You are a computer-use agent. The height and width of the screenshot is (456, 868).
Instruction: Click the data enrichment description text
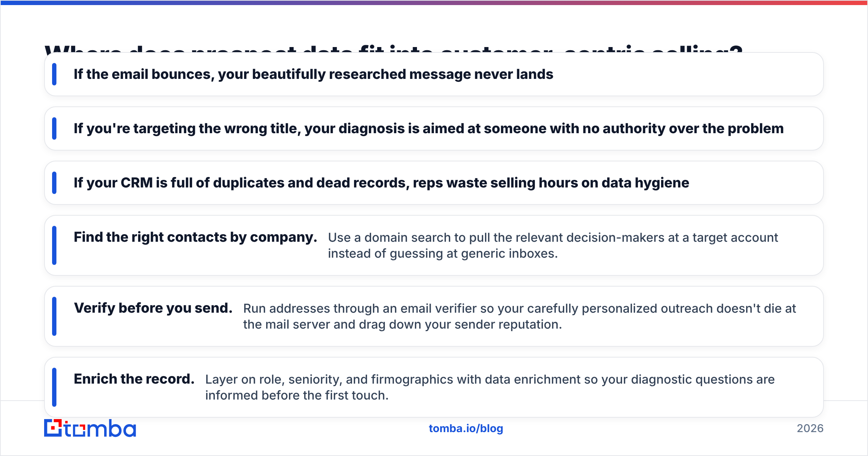(x=490, y=387)
